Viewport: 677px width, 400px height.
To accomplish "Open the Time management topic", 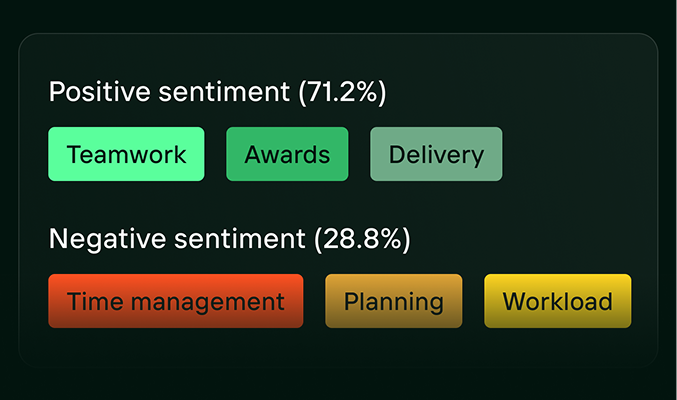I will (176, 301).
